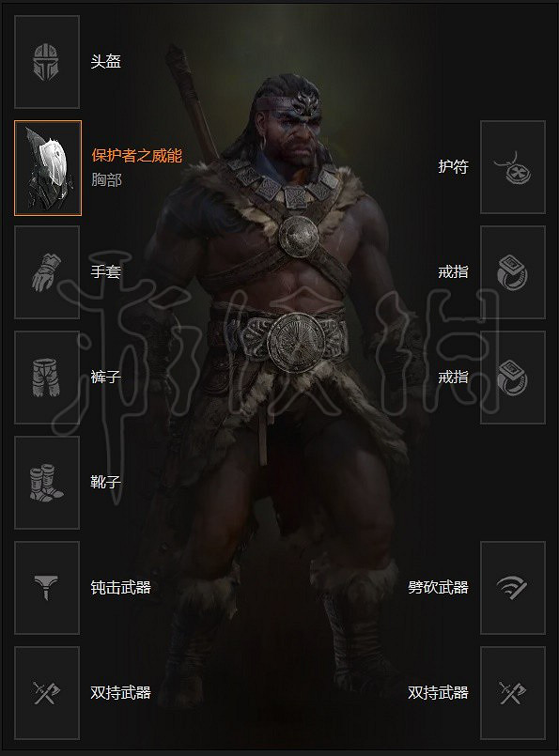Screen dimensions: 559x756
Task: Select the ring slot directly below the amulet
Action: coord(513,272)
